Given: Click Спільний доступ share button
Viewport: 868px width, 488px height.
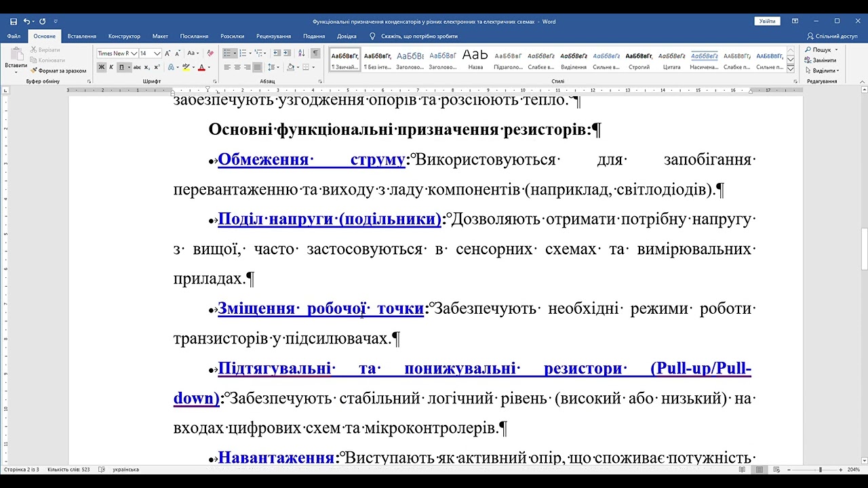Looking at the screenshot, I should (832, 36).
